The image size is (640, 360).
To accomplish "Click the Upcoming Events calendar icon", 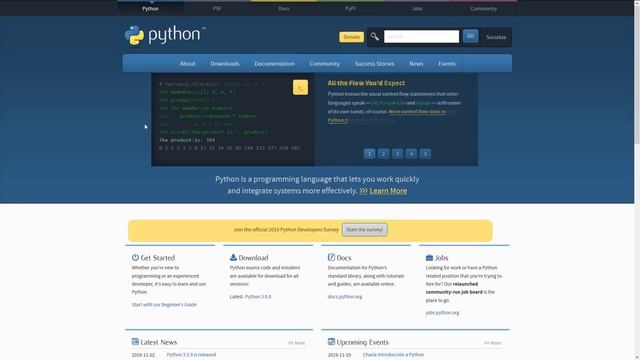I will coord(331,342).
